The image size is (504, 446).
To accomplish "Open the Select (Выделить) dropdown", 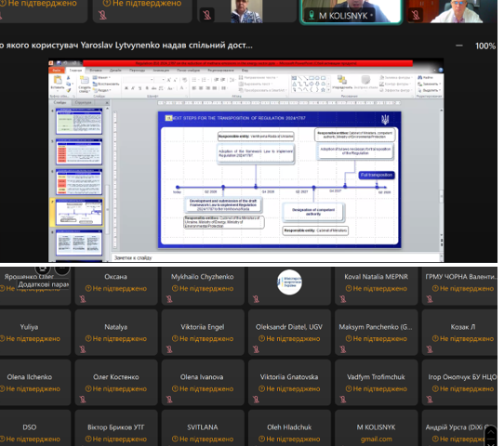I will (429, 90).
